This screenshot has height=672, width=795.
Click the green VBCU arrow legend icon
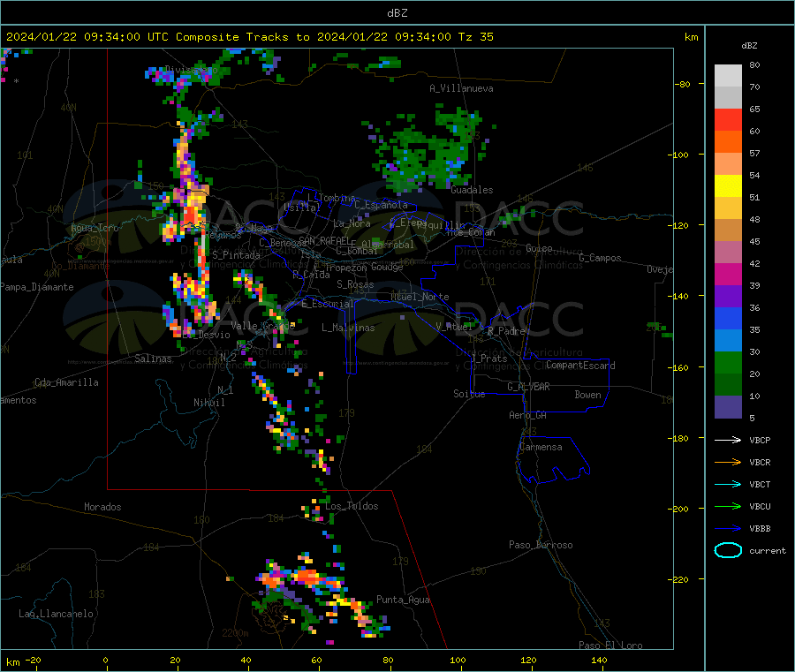pos(728,506)
